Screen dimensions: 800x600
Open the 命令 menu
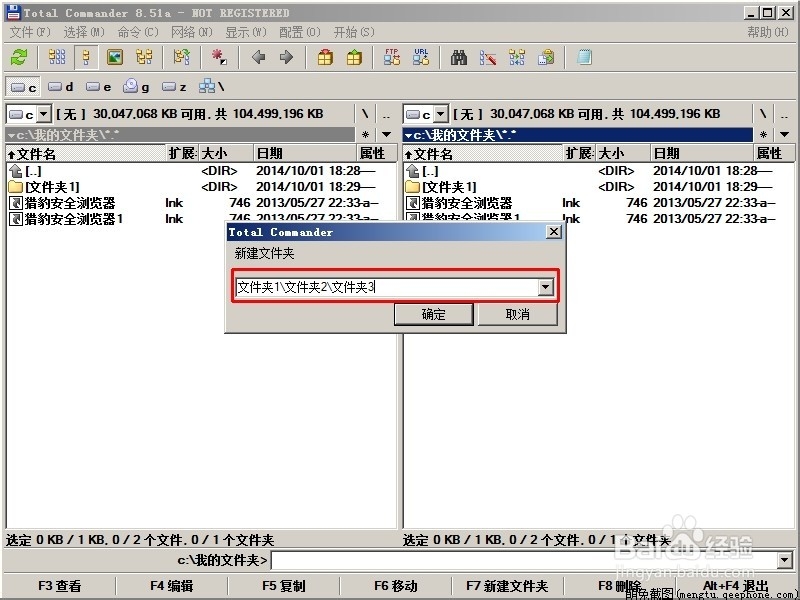[x=138, y=32]
